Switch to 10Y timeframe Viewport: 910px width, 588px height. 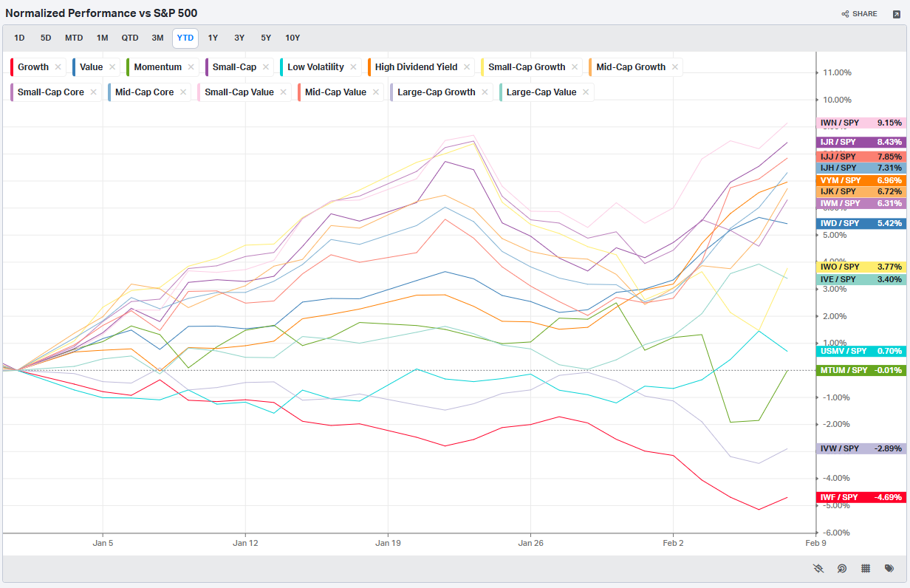point(292,38)
